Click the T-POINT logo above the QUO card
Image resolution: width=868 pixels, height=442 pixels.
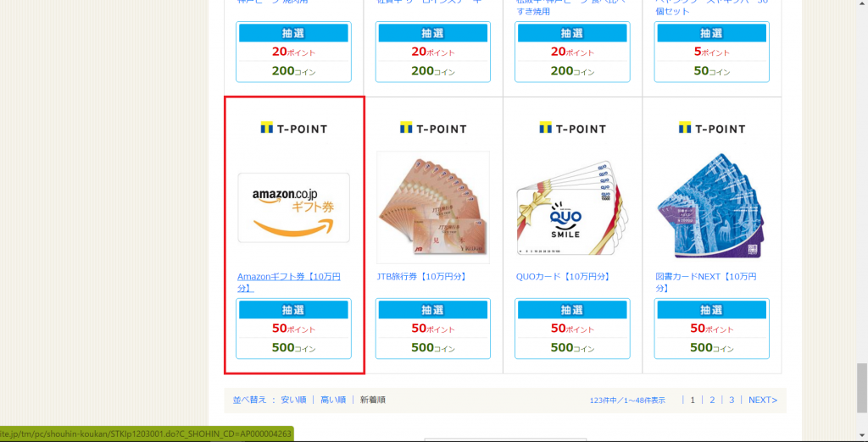click(x=572, y=129)
